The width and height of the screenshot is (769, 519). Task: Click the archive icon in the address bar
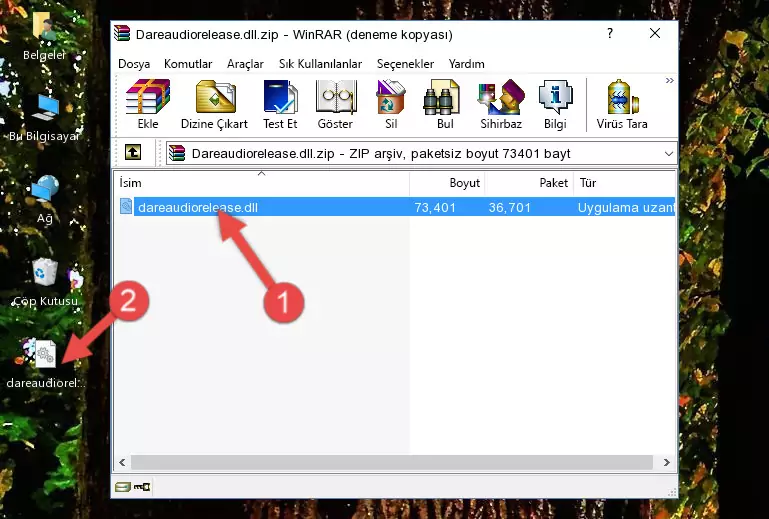click(x=177, y=153)
